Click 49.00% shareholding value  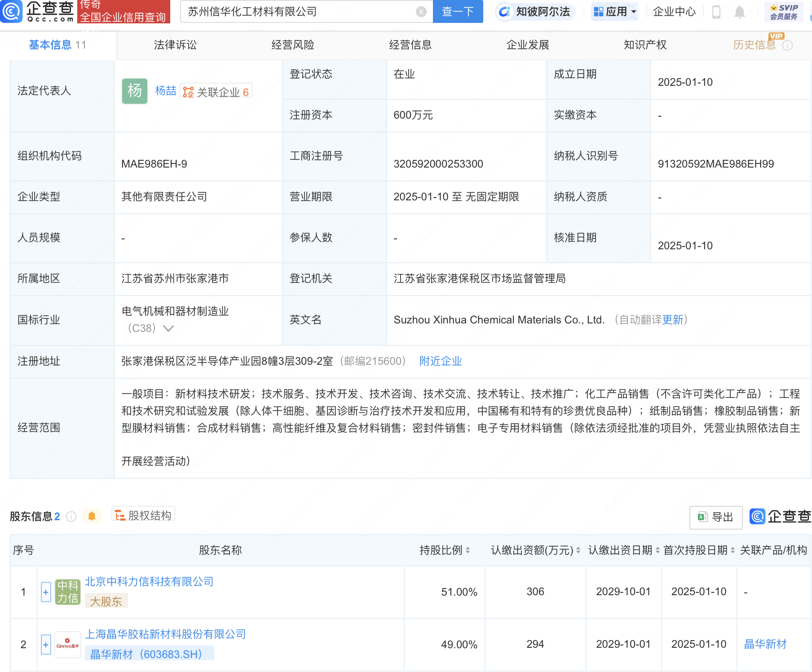(x=459, y=645)
